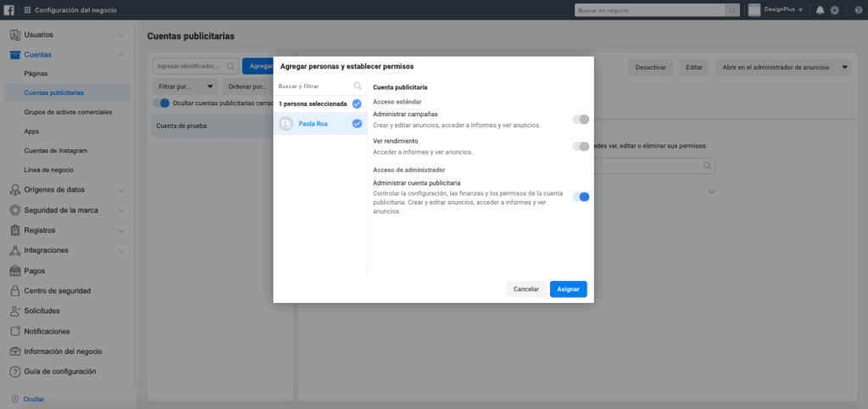The image size is (868, 409).
Task: Expand the Registros chevron
Action: click(x=121, y=231)
